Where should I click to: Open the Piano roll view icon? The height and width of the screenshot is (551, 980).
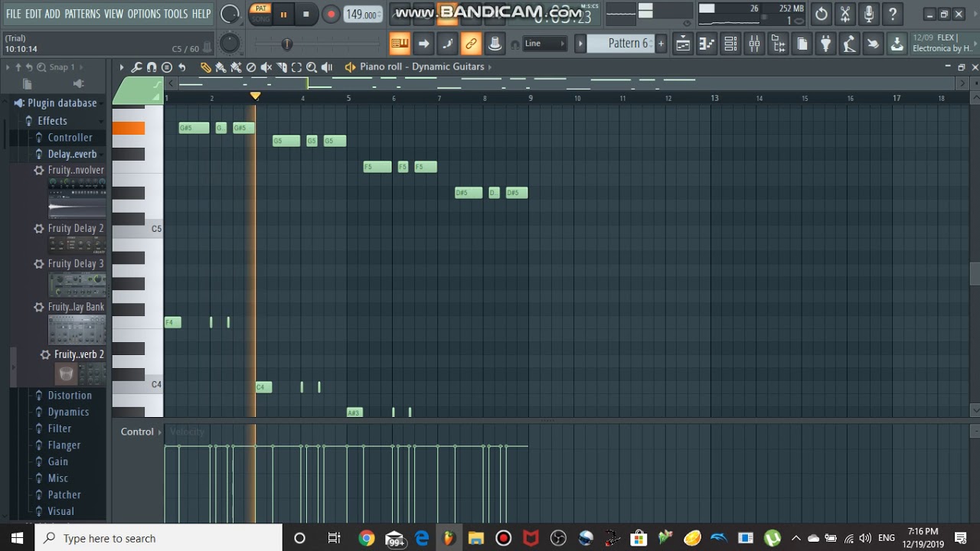[x=707, y=44]
